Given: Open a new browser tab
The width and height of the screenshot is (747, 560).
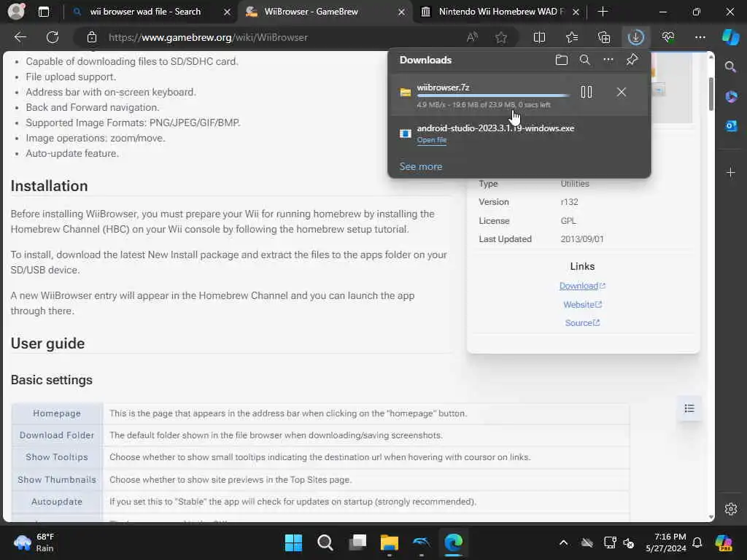Looking at the screenshot, I should click(x=603, y=12).
